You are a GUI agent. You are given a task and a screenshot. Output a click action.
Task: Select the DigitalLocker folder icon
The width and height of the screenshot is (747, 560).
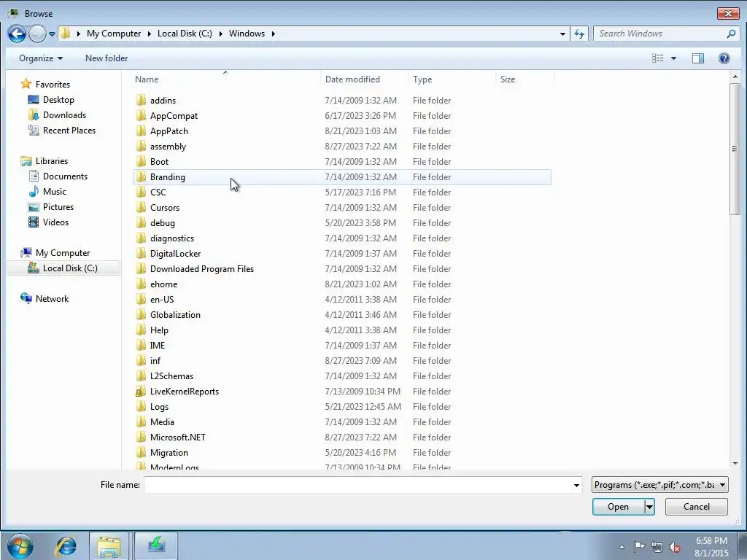(141, 253)
